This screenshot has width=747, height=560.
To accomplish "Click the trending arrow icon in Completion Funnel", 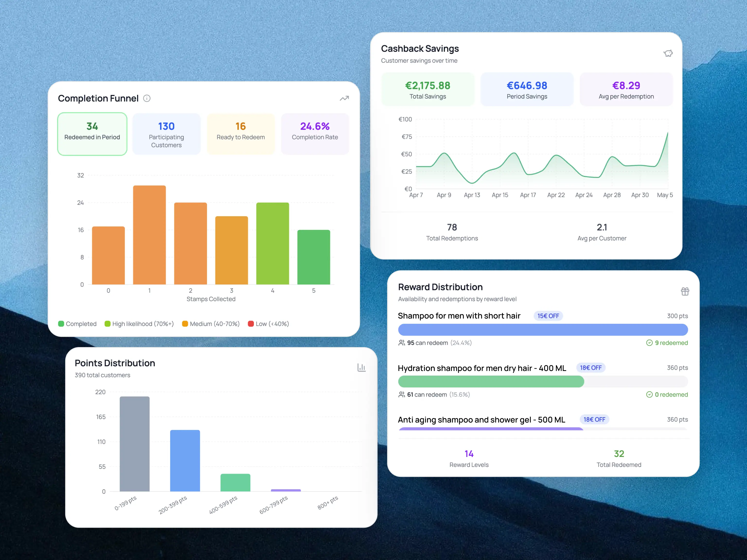I will [344, 98].
